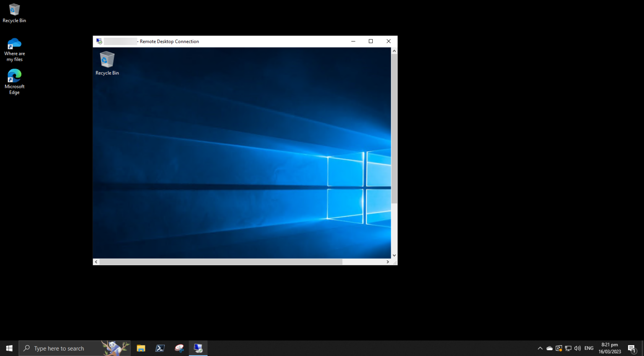This screenshot has width=644, height=356.
Task: Launch PowerShell from the taskbar
Action: 160,348
